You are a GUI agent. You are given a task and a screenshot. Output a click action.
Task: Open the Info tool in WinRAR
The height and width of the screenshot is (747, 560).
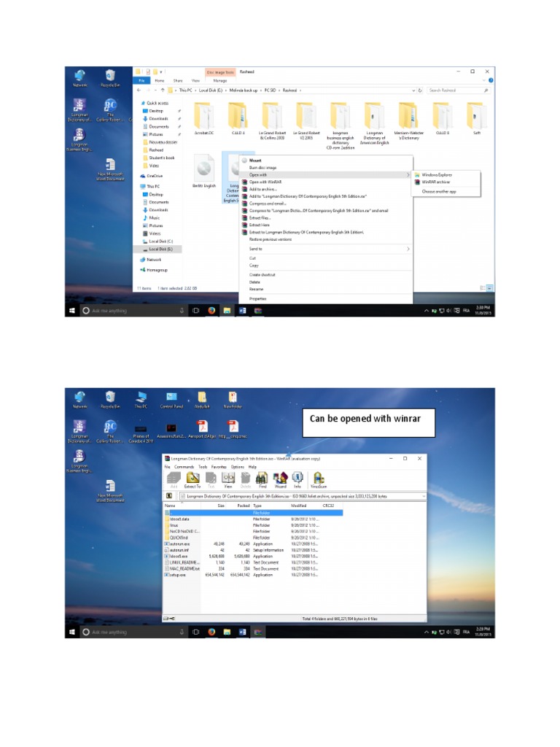point(297,480)
